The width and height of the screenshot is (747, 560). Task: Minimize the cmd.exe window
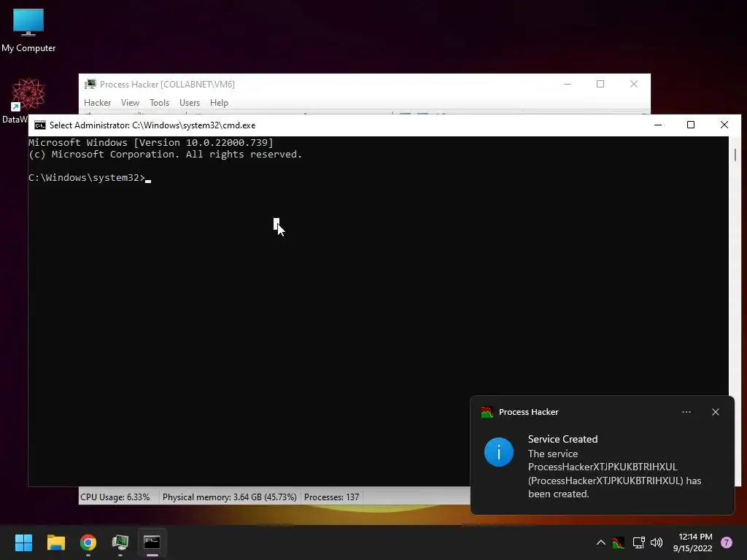tap(658, 125)
